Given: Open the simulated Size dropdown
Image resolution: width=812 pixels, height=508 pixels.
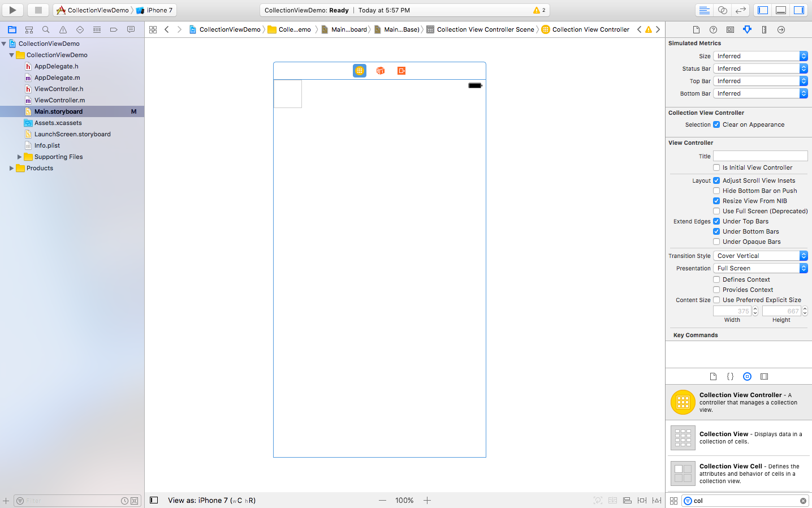Looking at the screenshot, I should [x=760, y=55].
